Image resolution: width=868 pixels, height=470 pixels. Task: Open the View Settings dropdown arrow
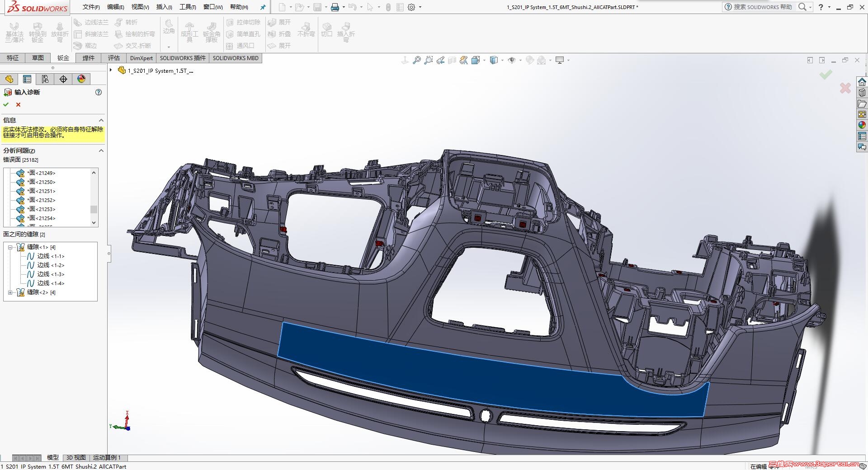[568, 60]
